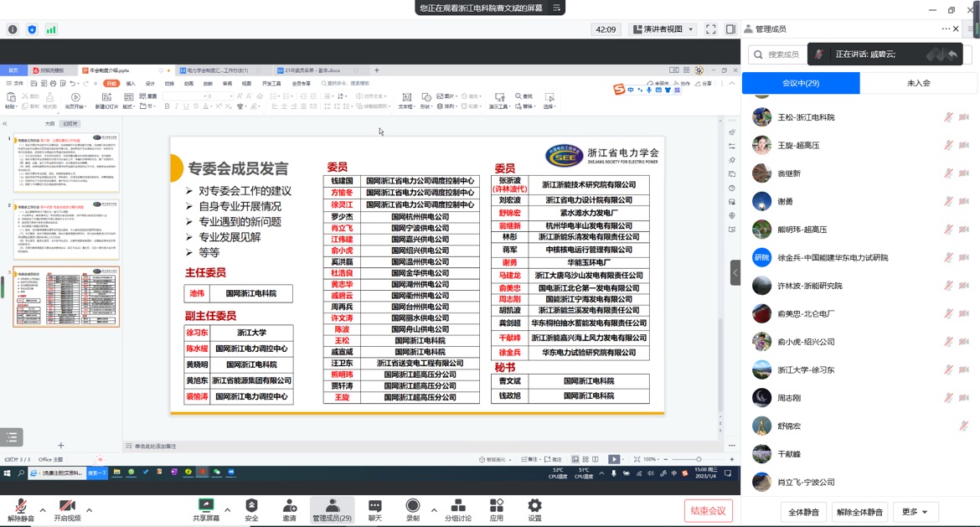Screen dimensions: 980x527
Task: Click the 文本框 text box icon in WPS ribbon
Action: pos(406,101)
